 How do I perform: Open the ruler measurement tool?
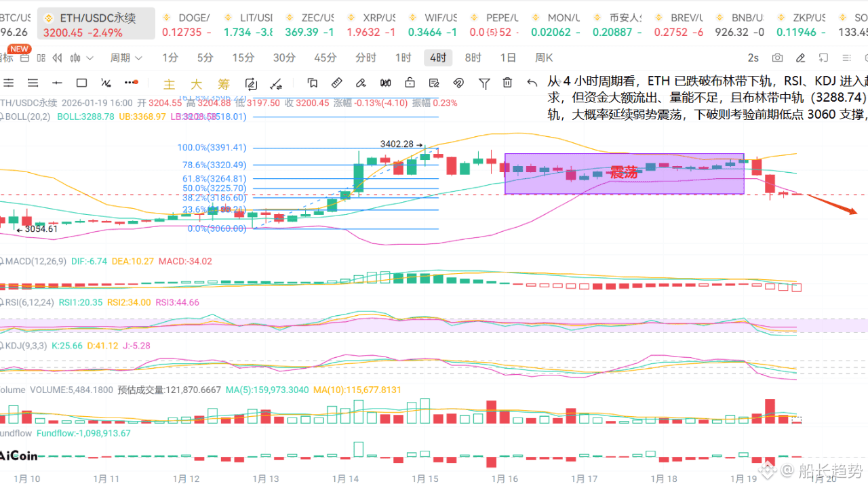coord(337,83)
